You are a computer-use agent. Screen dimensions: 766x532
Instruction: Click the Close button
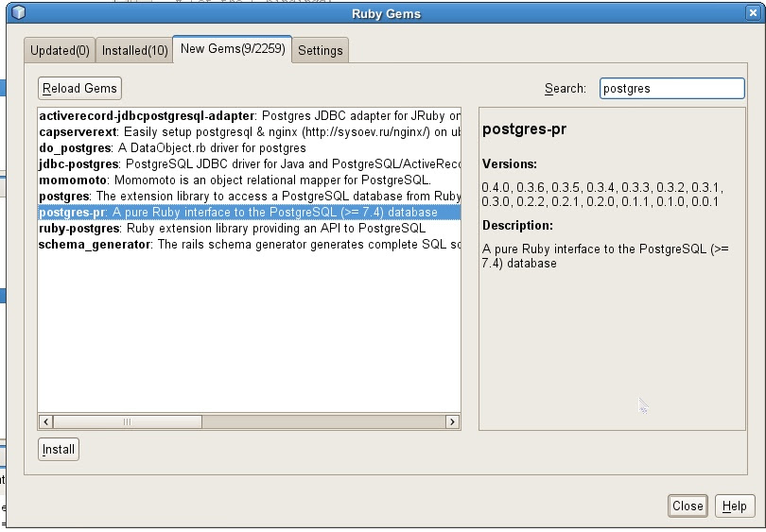pos(688,506)
